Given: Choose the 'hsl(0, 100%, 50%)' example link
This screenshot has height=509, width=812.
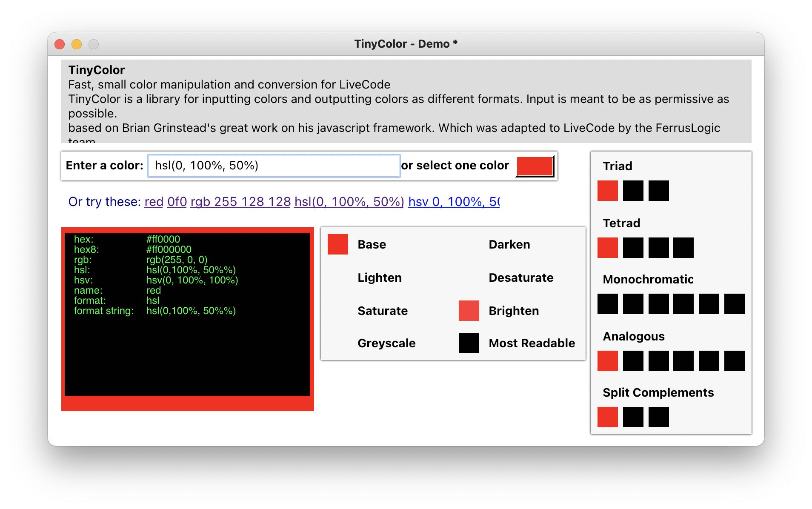Looking at the screenshot, I should pyautogui.click(x=349, y=202).
